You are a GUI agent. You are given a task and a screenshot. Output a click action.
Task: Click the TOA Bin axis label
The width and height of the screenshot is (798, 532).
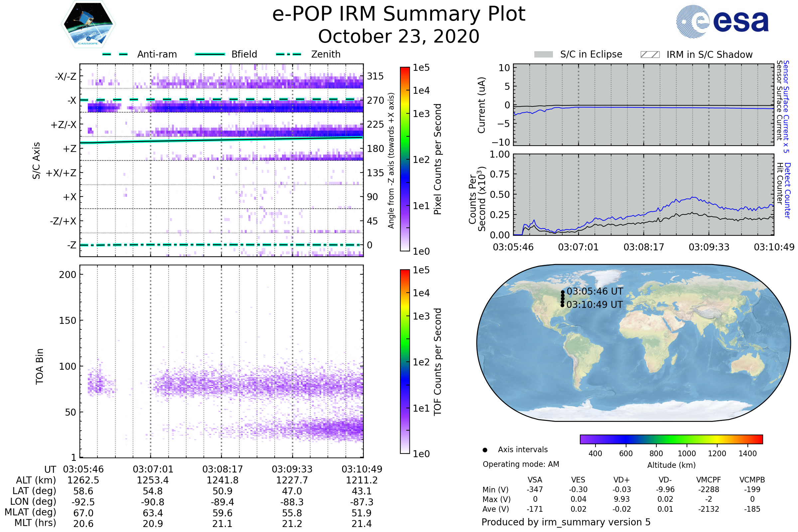point(40,366)
